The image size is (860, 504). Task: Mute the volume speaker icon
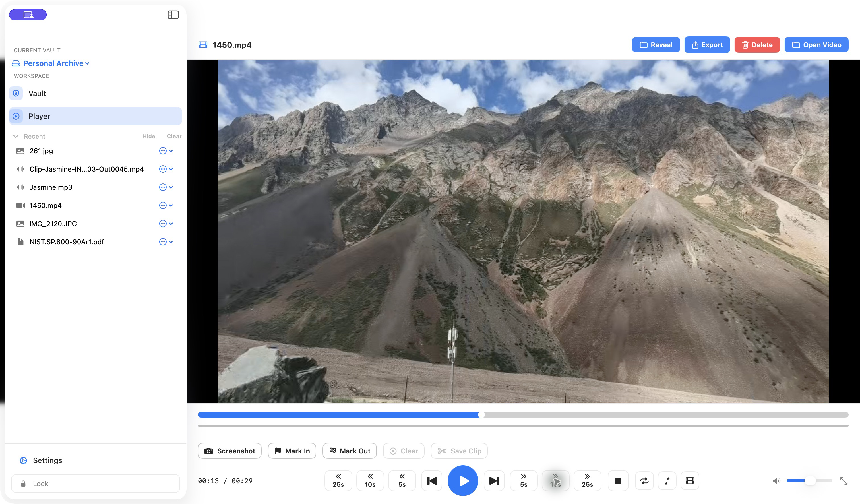(x=776, y=480)
